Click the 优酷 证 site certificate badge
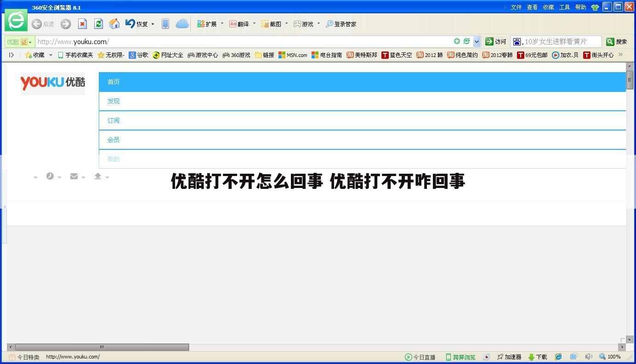 tap(19, 42)
